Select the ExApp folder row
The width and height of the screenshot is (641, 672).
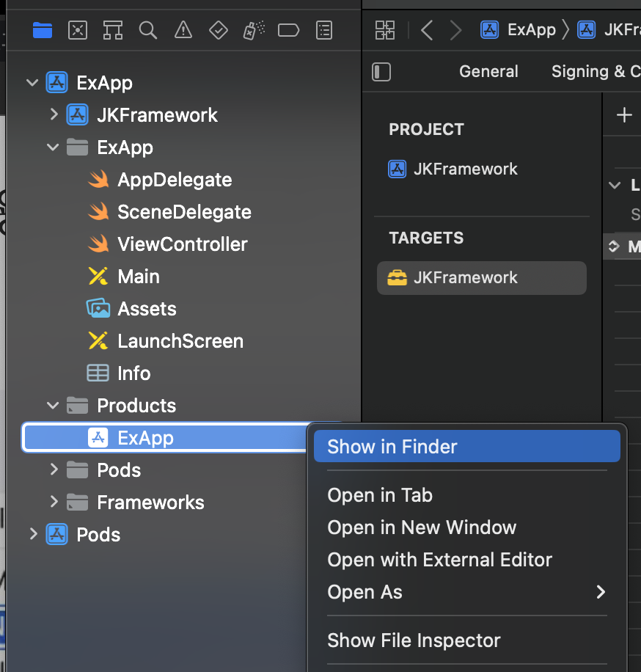pyautogui.click(x=184, y=147)
